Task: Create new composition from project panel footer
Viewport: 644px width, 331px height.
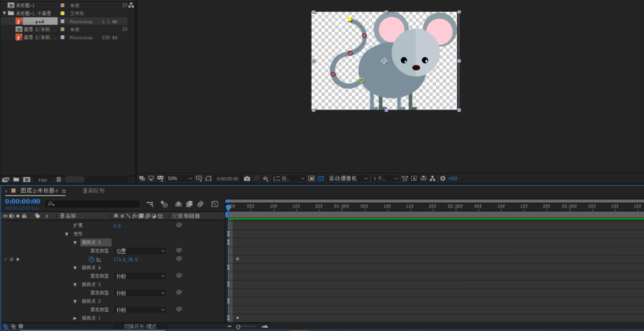Action: 26,180
